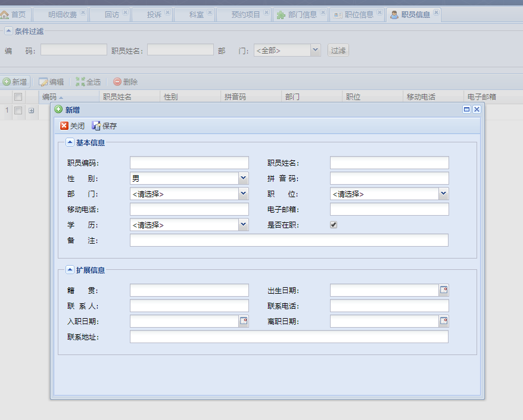The image size is (523, 420).
Task: Toggle the select-all checkbox in grid header
Action: tap(18, 97)
